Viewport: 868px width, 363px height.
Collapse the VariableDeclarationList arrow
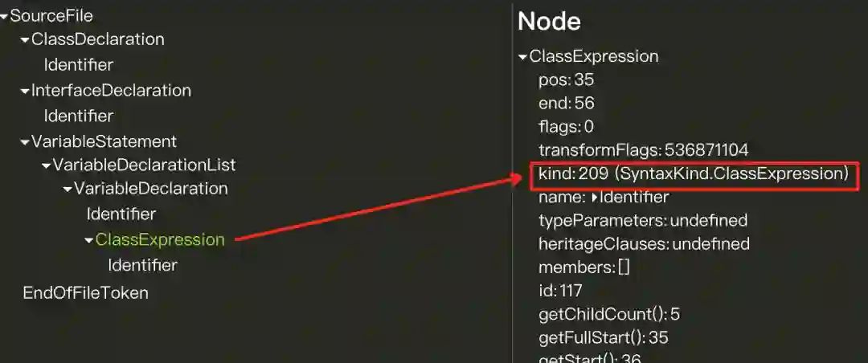click(47, 166)
